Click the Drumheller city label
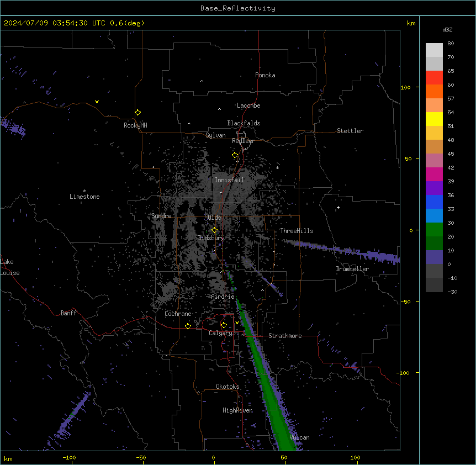Viewport: 476px width, 465px height. (x=352, y=269)
